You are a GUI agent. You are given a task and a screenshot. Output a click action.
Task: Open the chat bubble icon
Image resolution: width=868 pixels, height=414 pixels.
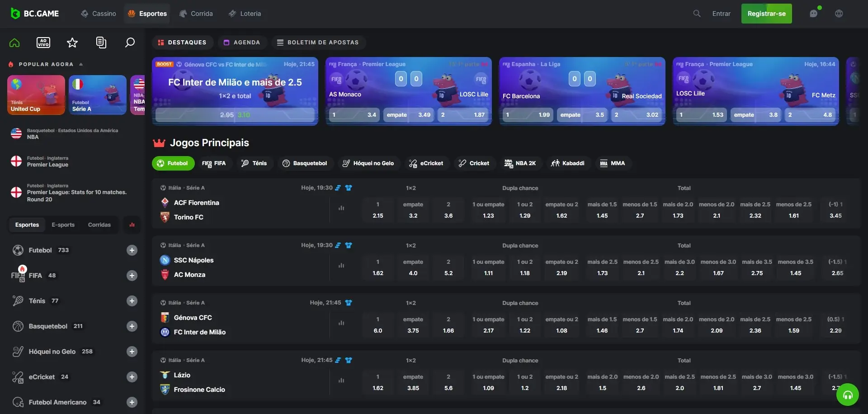coord(814,14)
